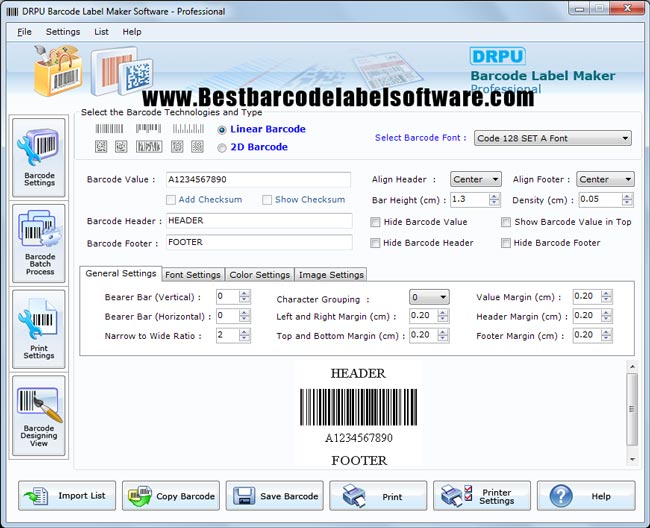Click the DRPU logo
Viewport: 650px width, 528px height.
tap(498, 56)
